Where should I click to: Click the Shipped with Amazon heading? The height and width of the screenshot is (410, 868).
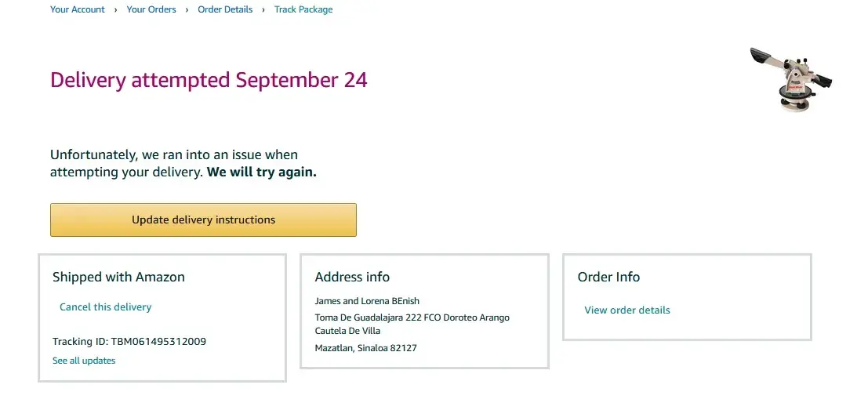tap(118, 277)
